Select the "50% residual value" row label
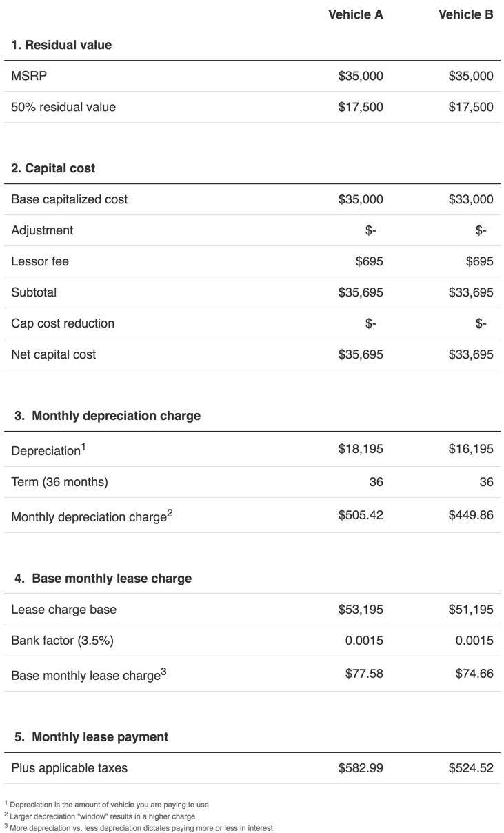The image size is (504, 833). [63, 107]
